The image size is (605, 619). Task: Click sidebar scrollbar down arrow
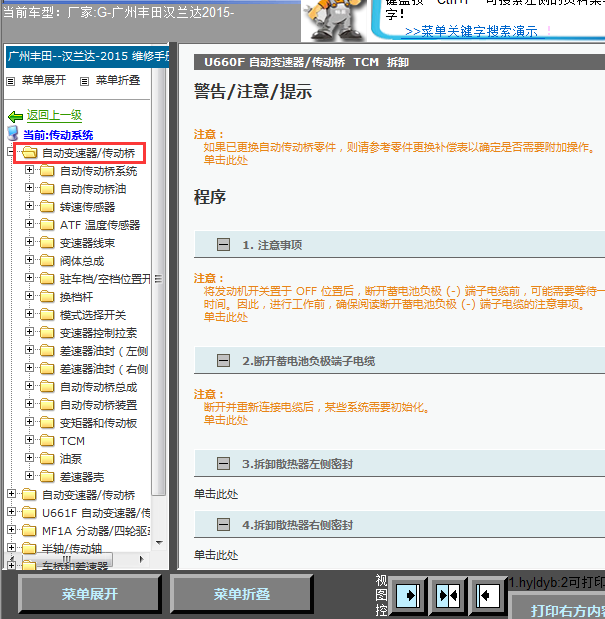pyautogui.click(x=159, y=543)
